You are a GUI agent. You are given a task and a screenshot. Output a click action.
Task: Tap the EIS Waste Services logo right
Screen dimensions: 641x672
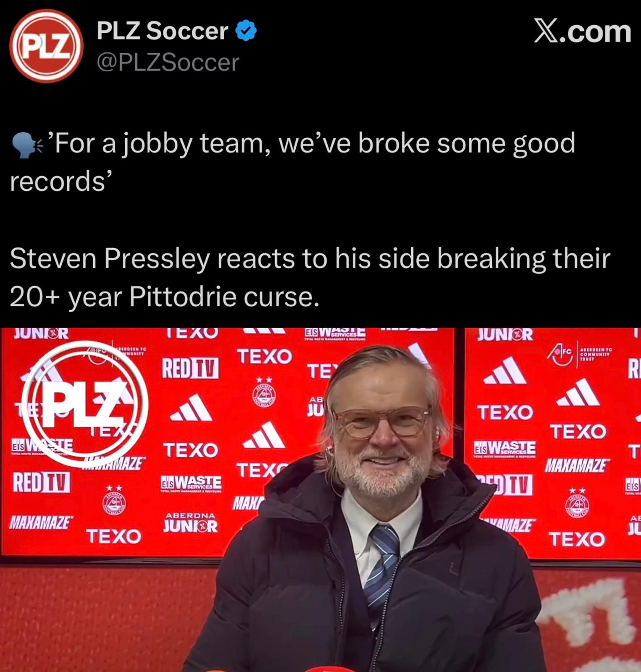pyautogui.click(x=505, y=449)
